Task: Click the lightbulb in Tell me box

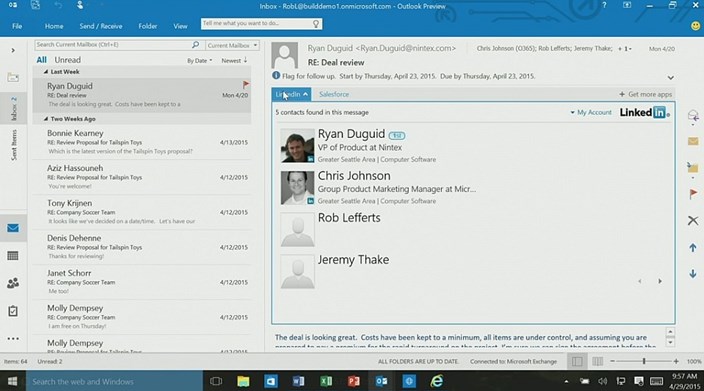Action: (x=316, y=24)
